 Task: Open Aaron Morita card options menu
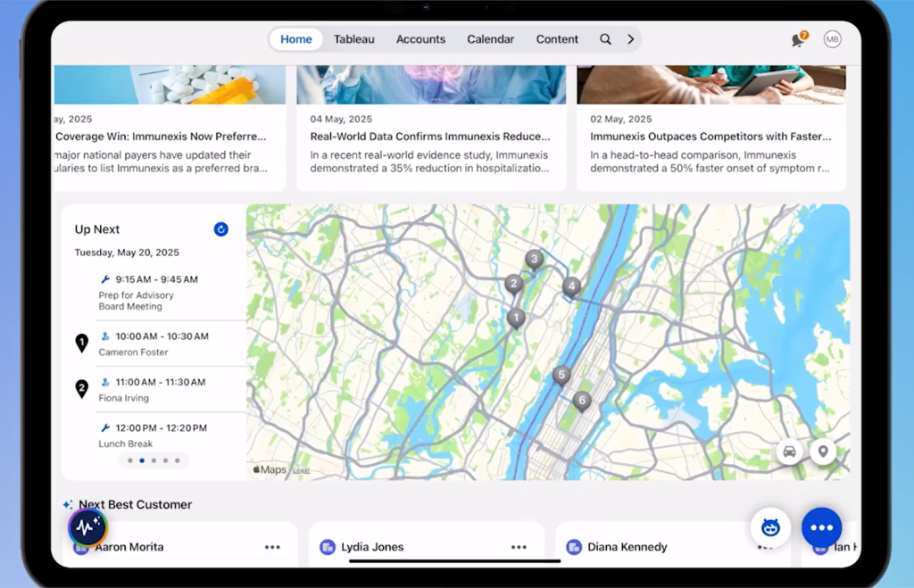pyautogui.click(x=272, y=547)
